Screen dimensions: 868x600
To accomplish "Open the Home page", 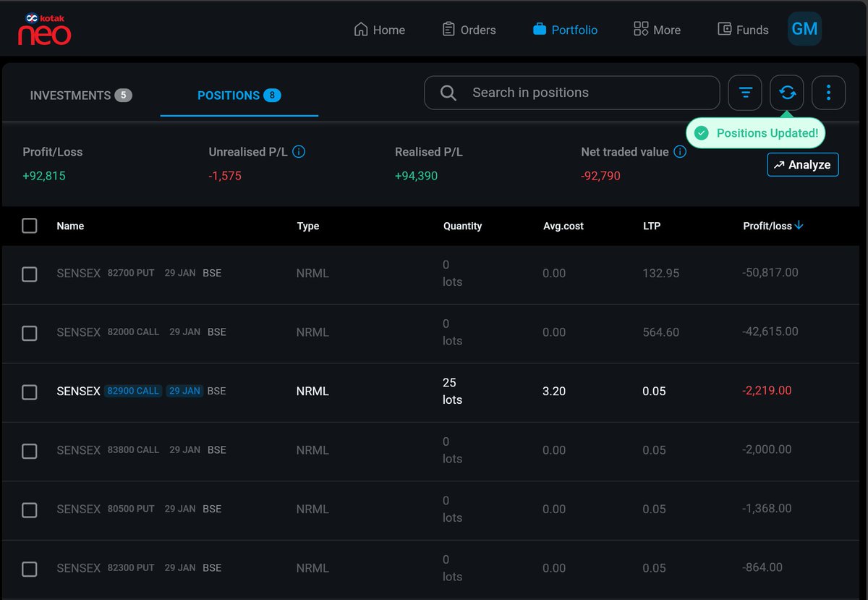I will click(379, 30).
